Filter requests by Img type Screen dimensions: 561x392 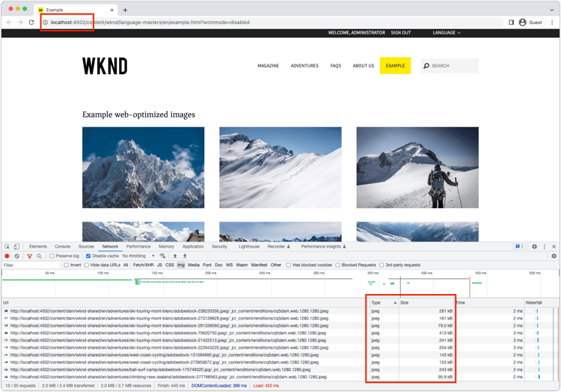click(181, 265)
